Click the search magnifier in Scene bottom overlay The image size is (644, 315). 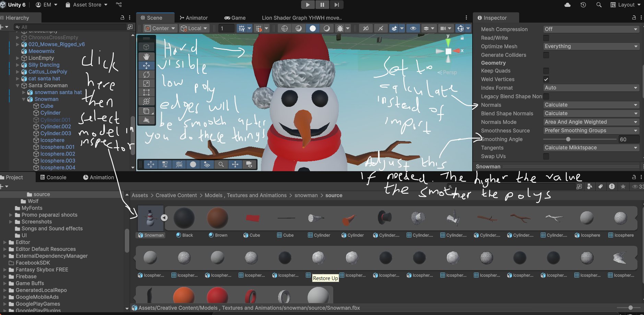(x=221, y=164)
